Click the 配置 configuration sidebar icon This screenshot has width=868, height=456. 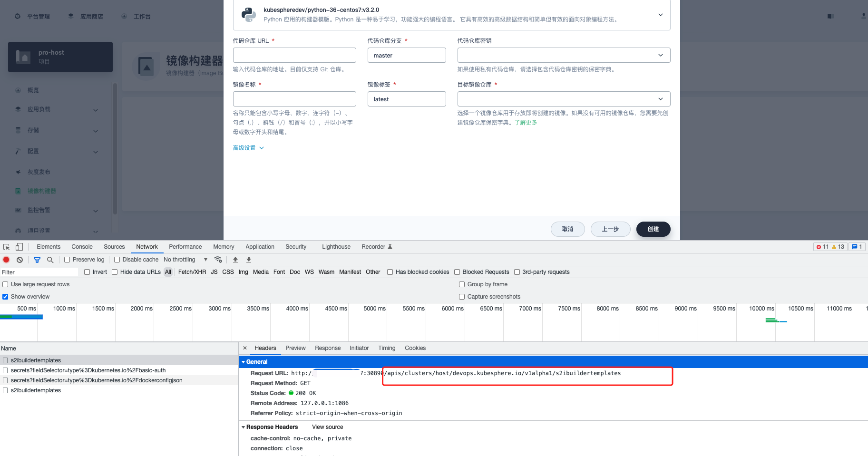(18, 151)
